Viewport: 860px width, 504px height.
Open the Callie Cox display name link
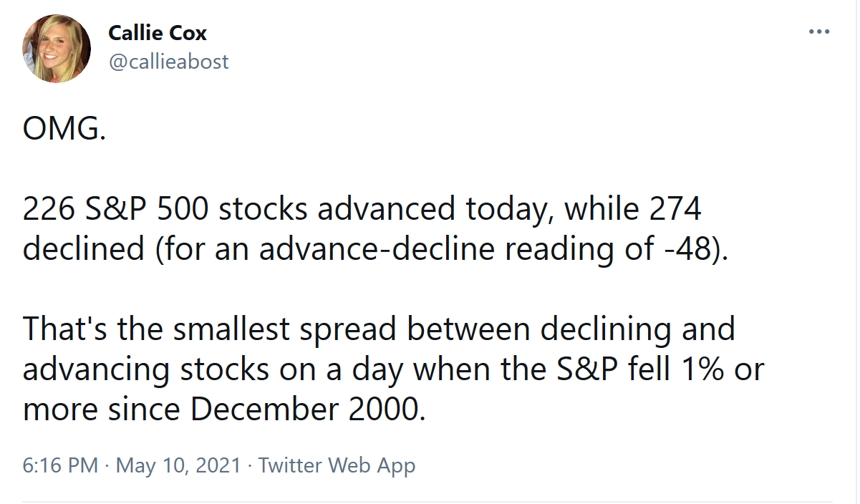coord(158,32)
